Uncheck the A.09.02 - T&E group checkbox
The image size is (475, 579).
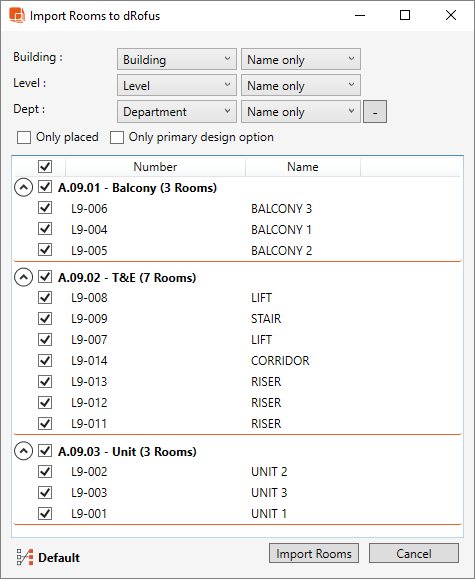45,277
